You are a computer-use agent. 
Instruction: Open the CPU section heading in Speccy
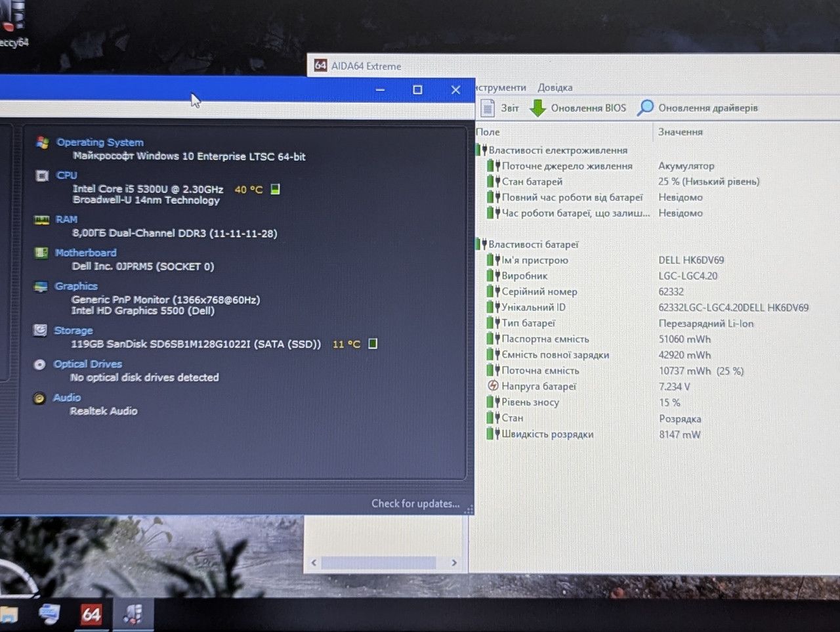67,175
